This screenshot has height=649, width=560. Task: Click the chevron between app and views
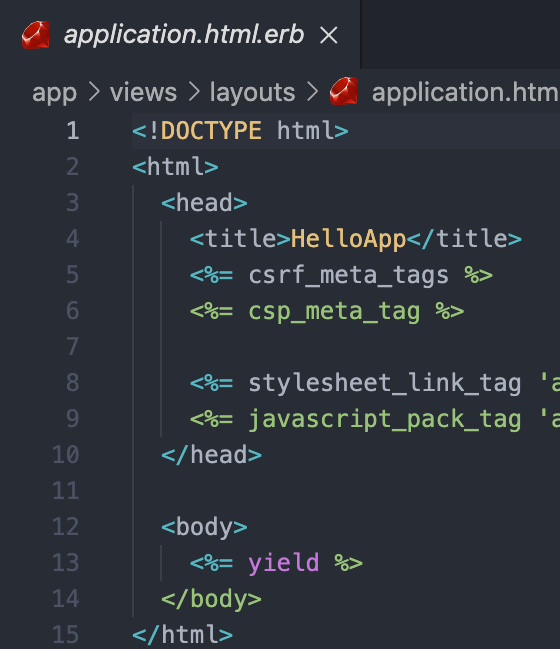tap(94, 92)
